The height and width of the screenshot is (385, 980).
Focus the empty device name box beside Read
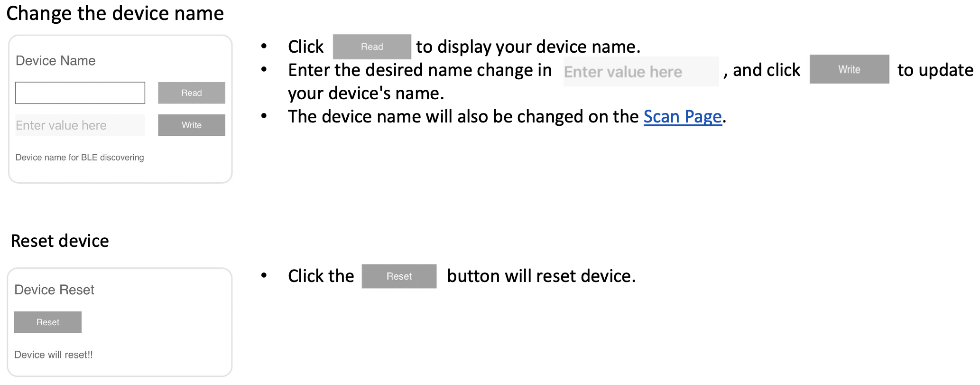pos(80,93)
